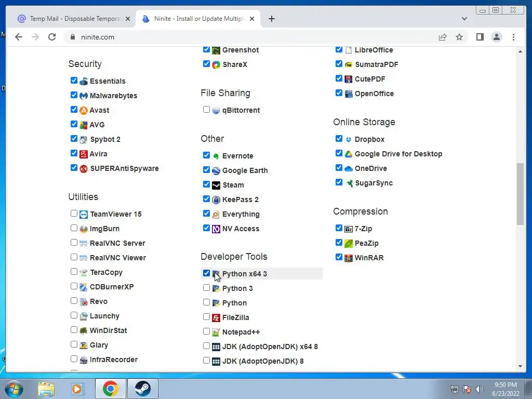
Task: Click the Malwarebytes app icon
Action: 84,96
